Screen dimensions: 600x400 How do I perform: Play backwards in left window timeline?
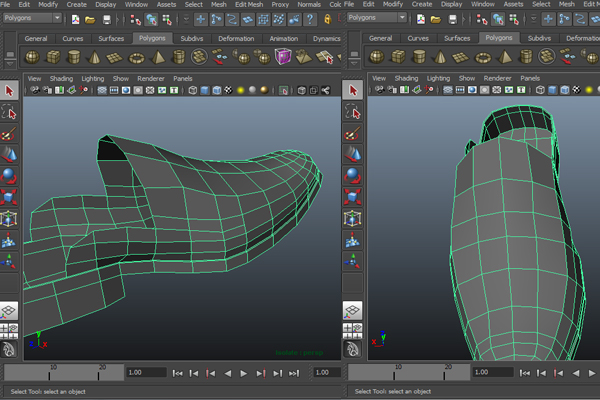tap(228, 373)
